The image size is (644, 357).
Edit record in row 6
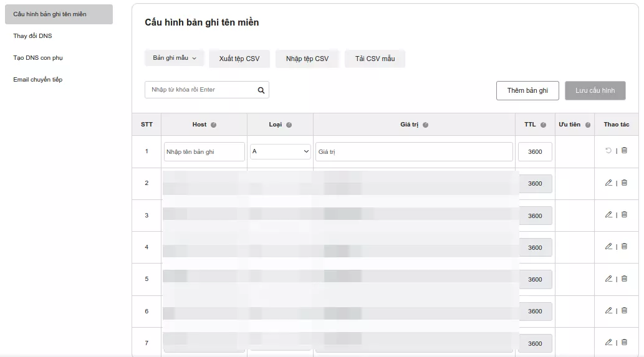point(608,310)
